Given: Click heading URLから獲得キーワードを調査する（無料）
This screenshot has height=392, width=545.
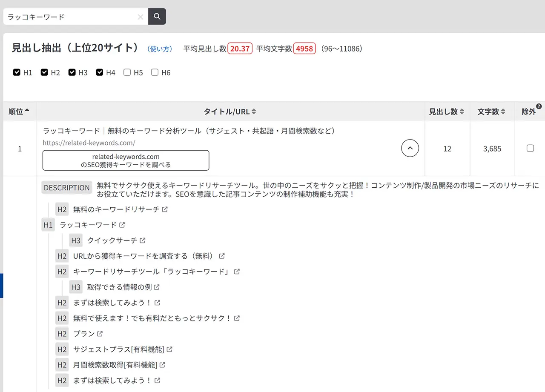Looking at the screenshot, I should tap(143, 256).
